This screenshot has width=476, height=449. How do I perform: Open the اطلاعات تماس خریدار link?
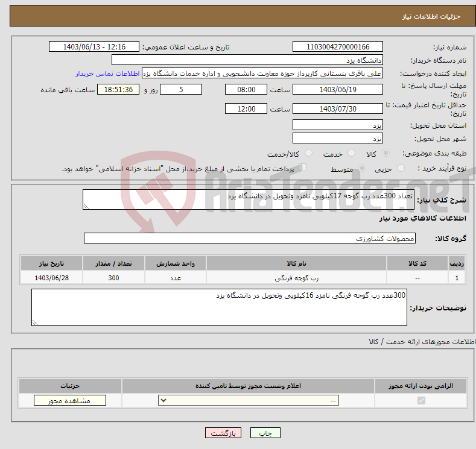coord(107,74)
